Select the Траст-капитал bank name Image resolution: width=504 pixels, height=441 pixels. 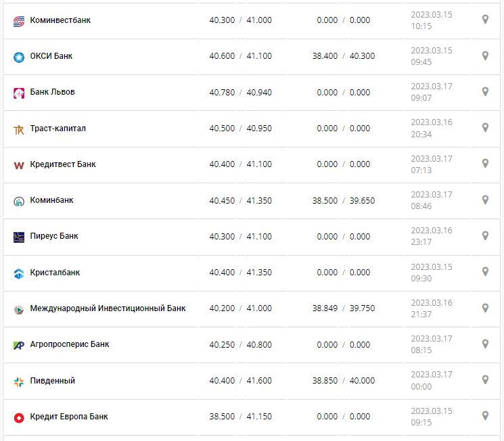click(58, 129)
